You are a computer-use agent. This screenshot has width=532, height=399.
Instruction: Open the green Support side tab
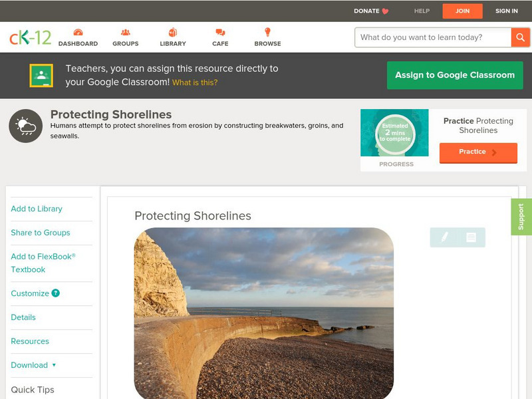click(521, 217)
